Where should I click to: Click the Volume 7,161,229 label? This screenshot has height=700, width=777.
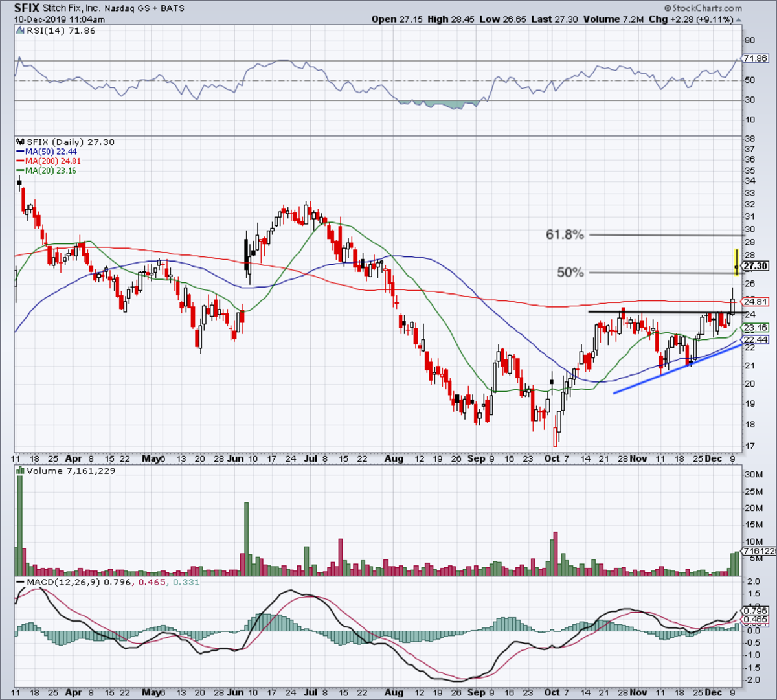click(x=71, y=471)
